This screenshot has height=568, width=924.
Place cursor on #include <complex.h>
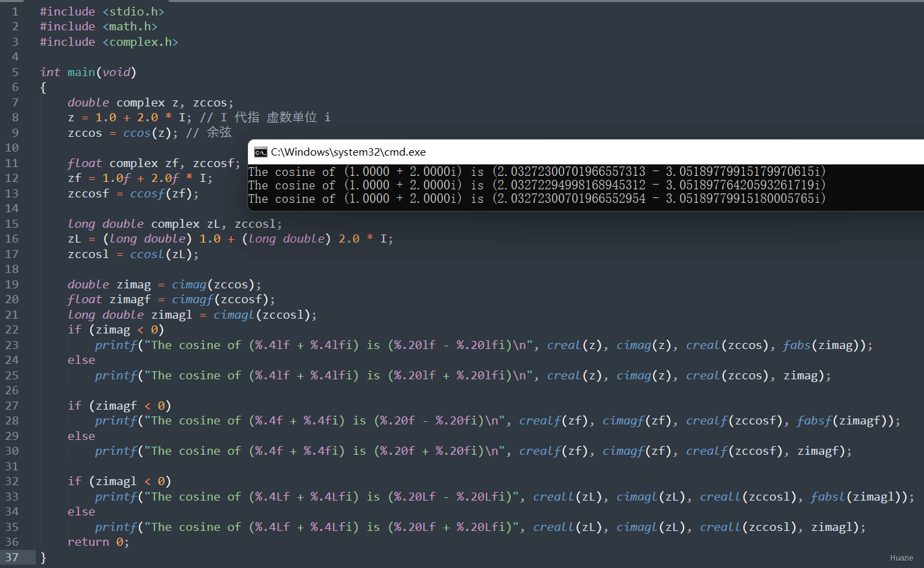[x=109, y=42]
